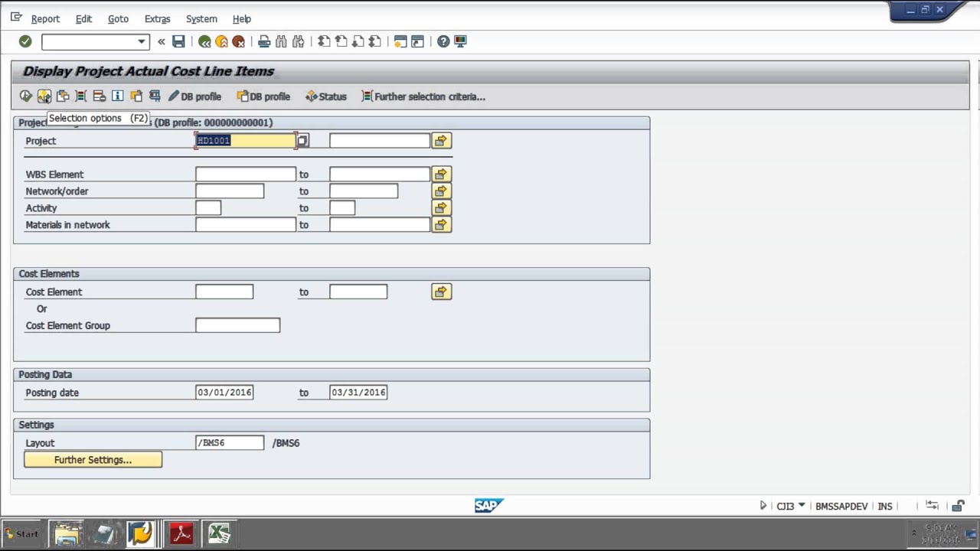Click the Save diskette icon
Image resolution: width=980 pixels, height=551 pixels.
click(x=178, y=41)
